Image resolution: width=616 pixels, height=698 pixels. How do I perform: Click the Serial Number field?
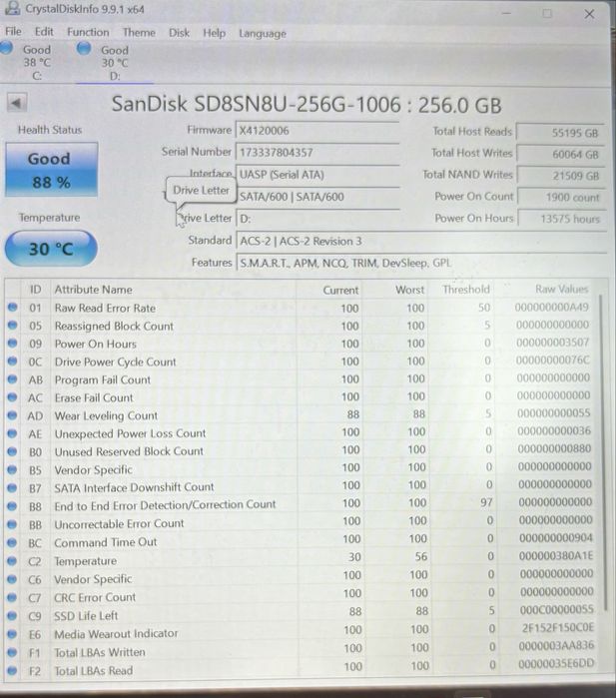coord(316,153)
